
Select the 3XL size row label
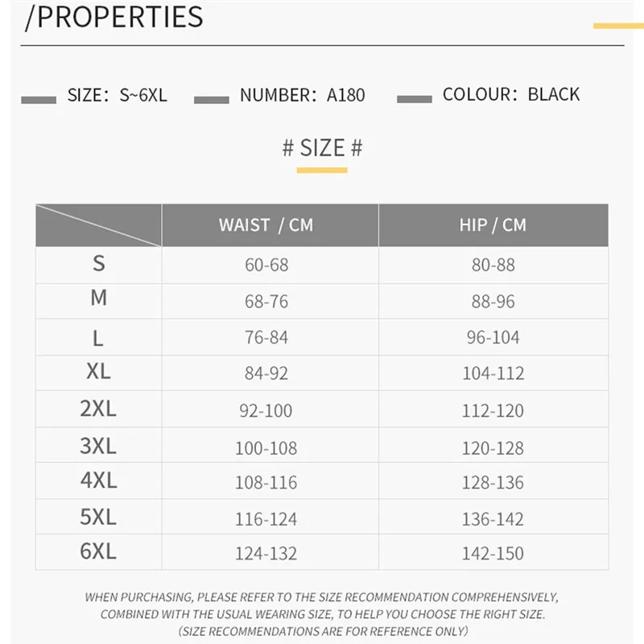[98, 445]
